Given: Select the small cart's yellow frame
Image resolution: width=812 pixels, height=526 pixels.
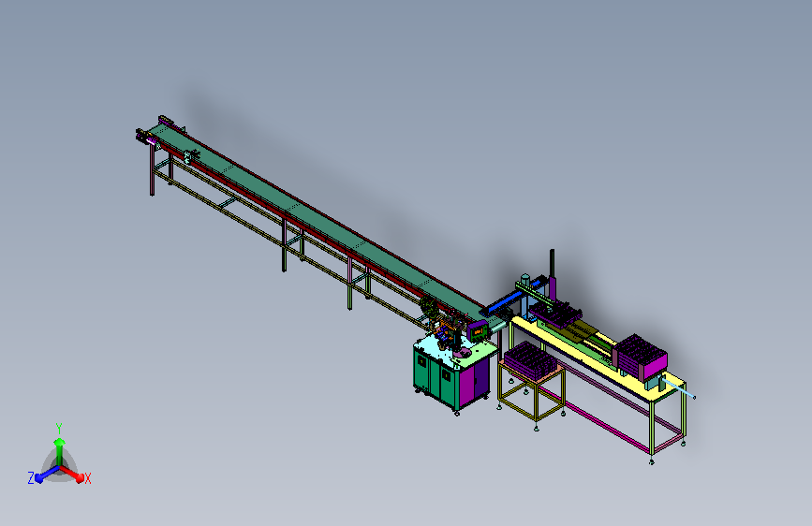Looking at the screenshot, I should (532, 393).
